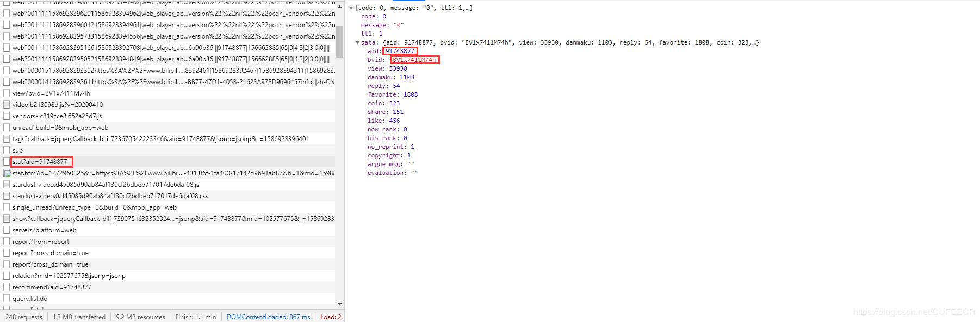This screenshot has width=980, height=322.
Task: Click the share: 151 property
Action: pyautogui.click(x=386, y=112)
